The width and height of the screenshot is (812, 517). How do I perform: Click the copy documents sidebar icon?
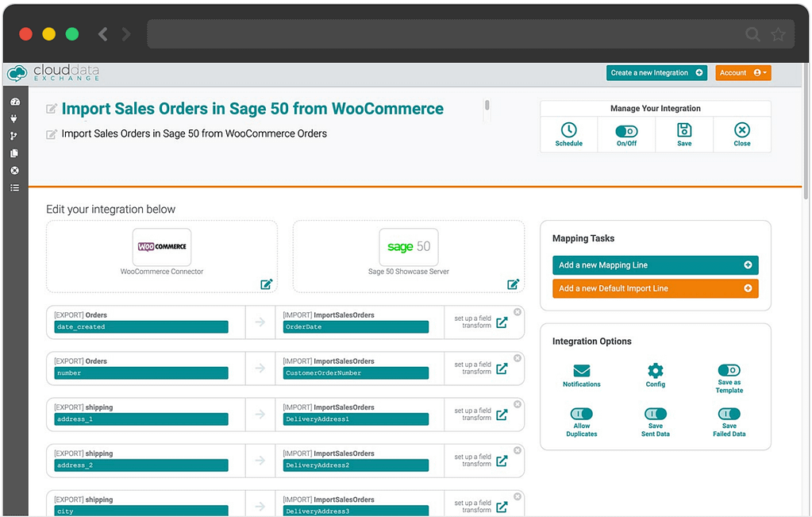point(14,153)
